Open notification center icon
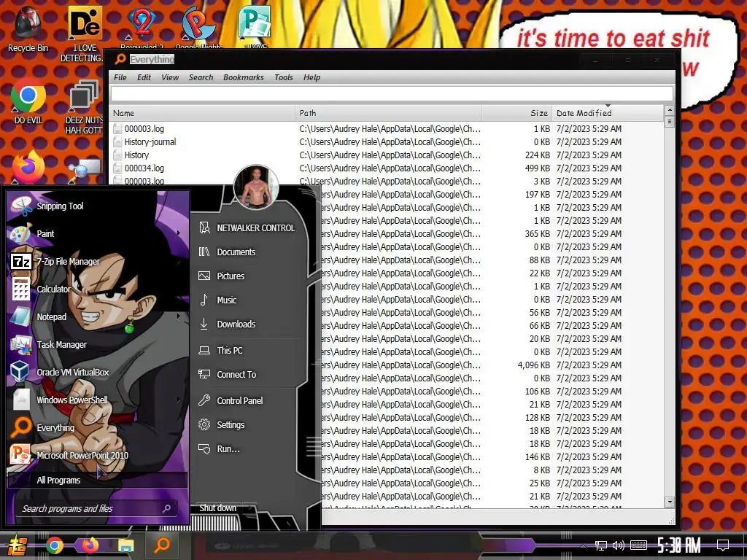 (x=723, y=545)
